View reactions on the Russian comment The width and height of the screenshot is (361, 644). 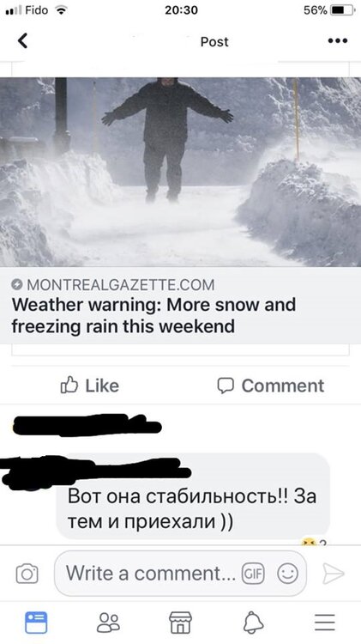click(314, 543)
